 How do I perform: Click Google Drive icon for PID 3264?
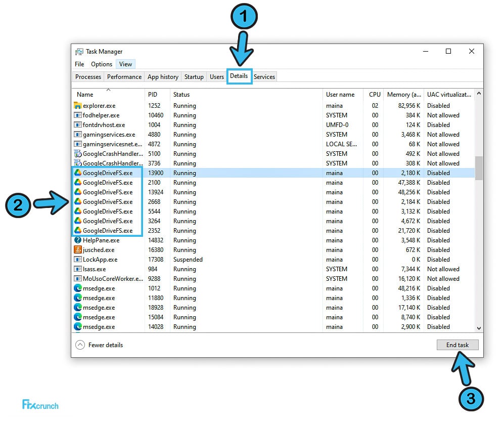click(x=78, y=221)
